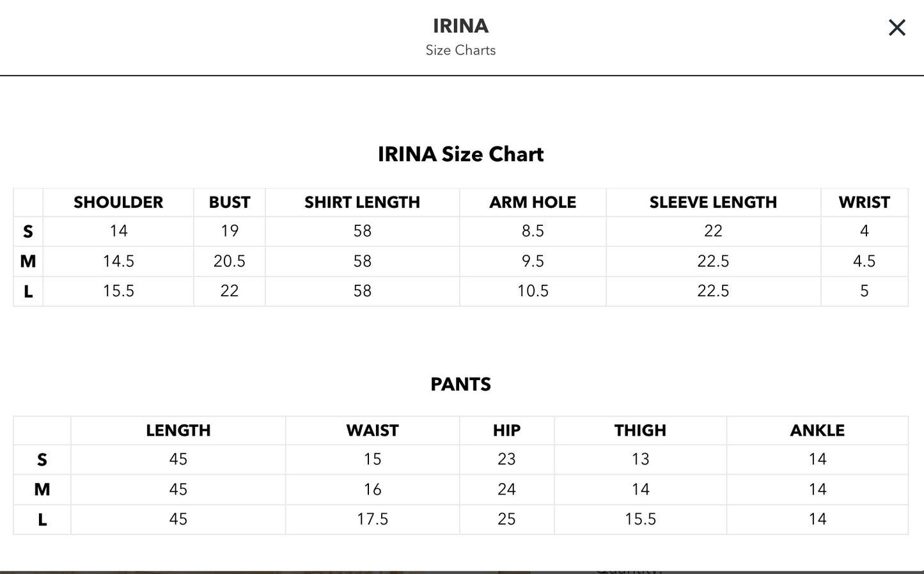Click the WRIST column header

click(x=864, y=202)
